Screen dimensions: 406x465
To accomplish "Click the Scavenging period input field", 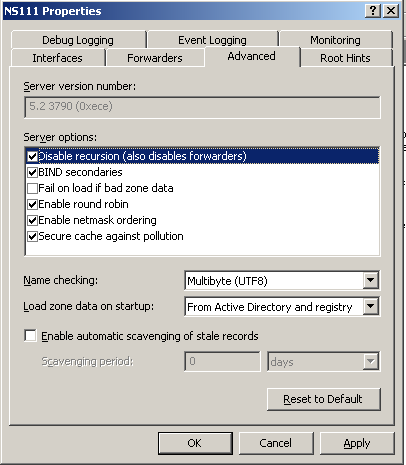I will 222,361.
